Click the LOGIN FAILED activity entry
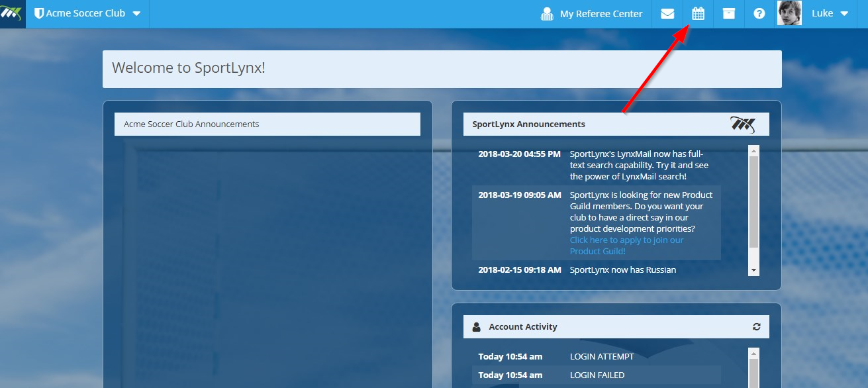868x388 pixels. (x=597, y=375)
